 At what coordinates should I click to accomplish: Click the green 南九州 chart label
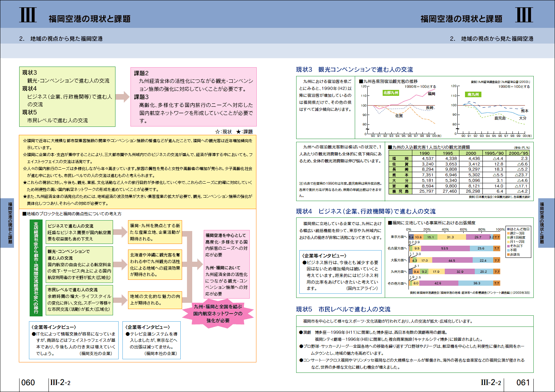(x=473, y=94)
